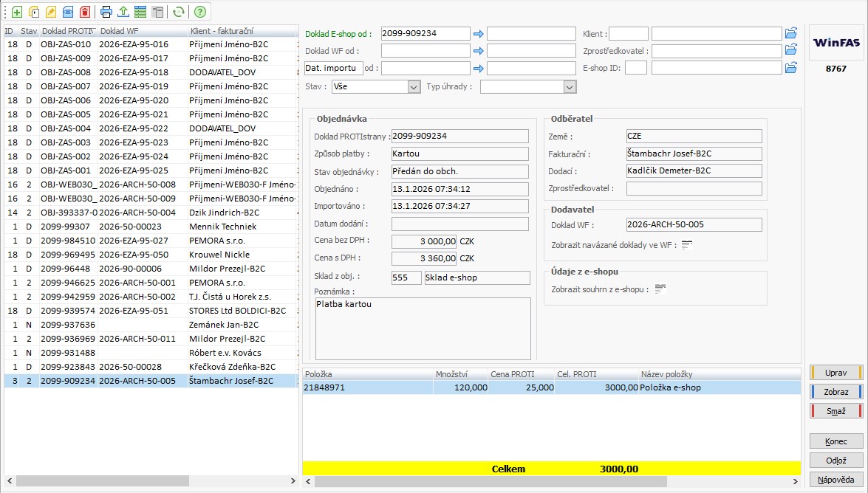Print using the printer toolbar icon

click(x=106, y=12)
